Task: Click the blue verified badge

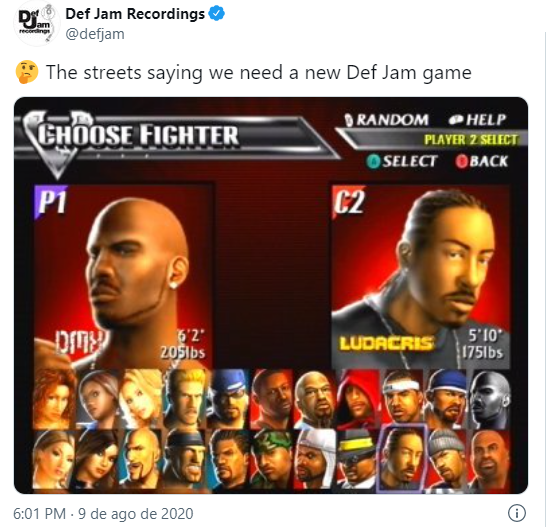Action: tap(217, 14)
